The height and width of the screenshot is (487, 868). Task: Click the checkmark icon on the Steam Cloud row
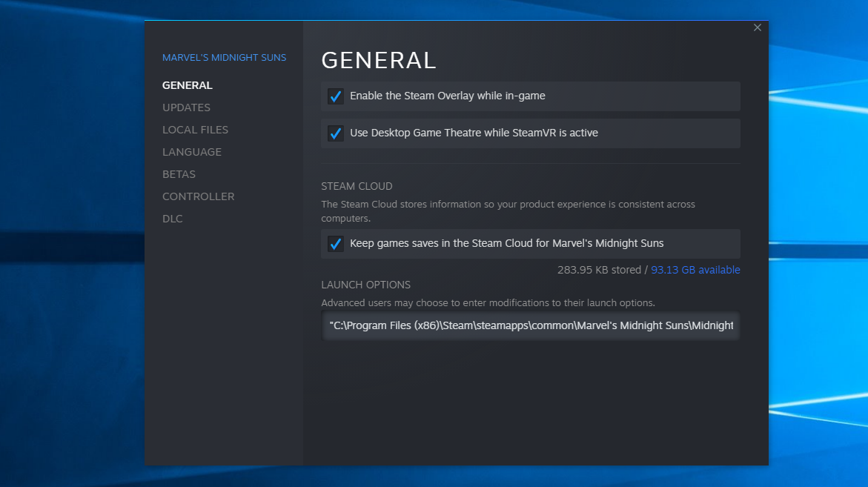(x=336, y=243)
